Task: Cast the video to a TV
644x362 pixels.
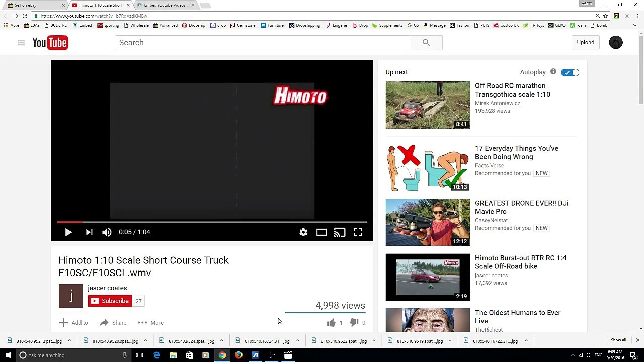Action: [x=340, y=232]
